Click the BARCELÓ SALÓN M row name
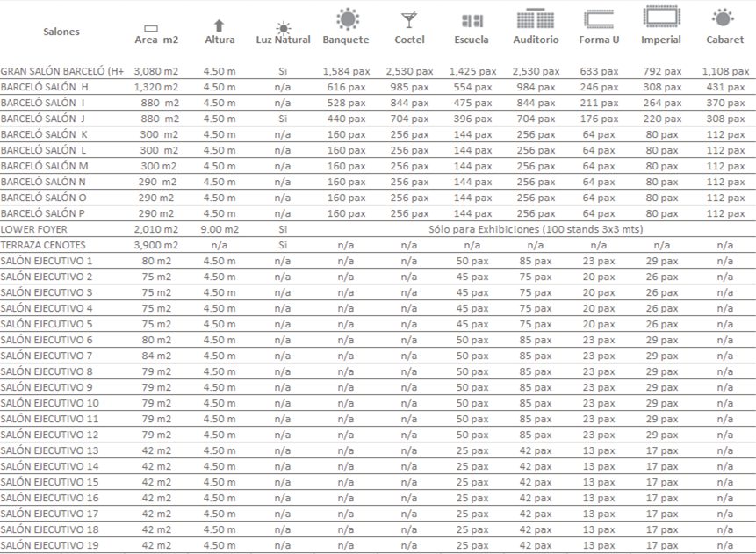The image size is (756, 554). pos(45,166)
